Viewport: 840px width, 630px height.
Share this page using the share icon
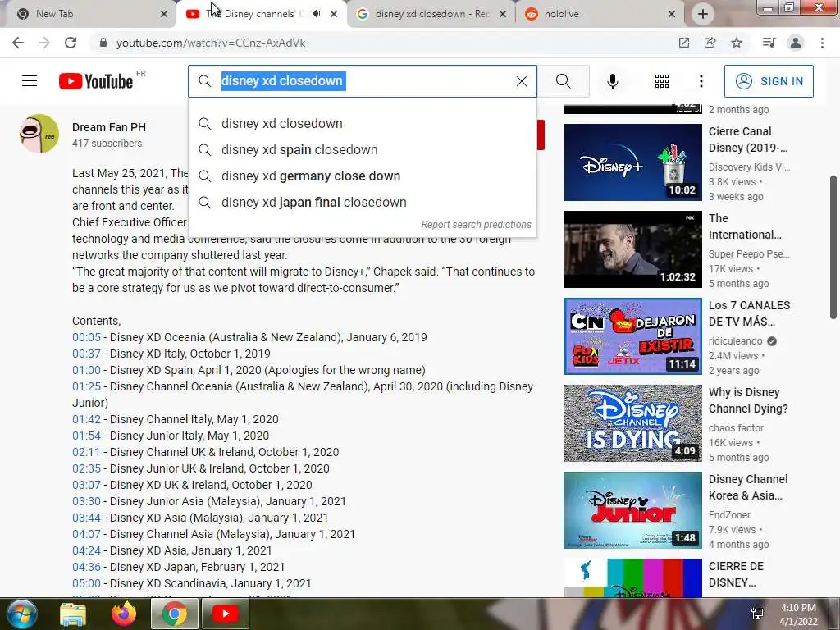coord(710,43)
